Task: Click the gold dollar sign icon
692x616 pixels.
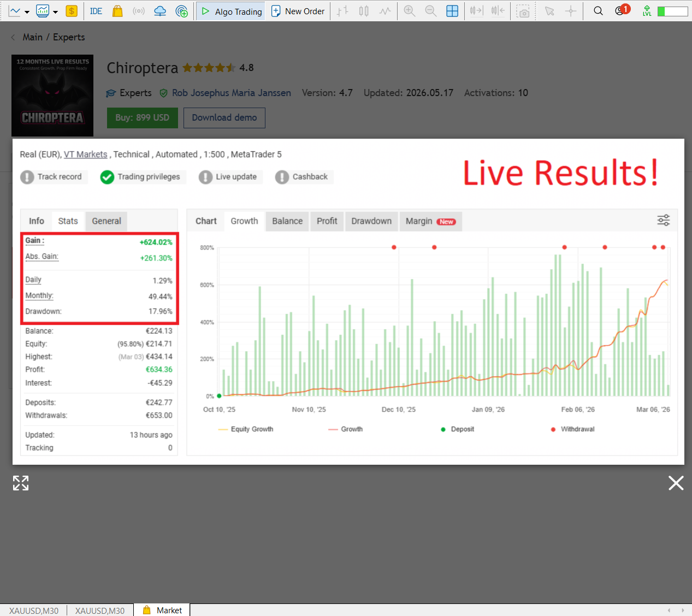Action: (71, 11)
